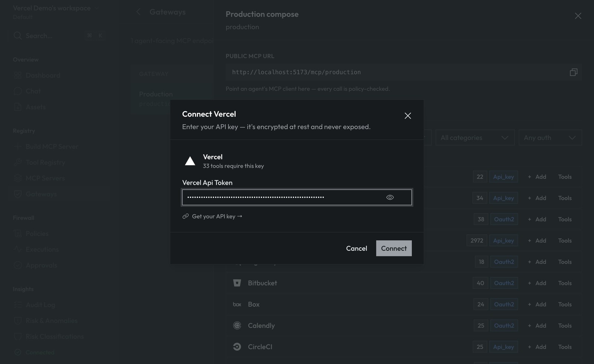View Tools for CircleCI
Viewport: 594px width, 364px height.
point(565,347)
